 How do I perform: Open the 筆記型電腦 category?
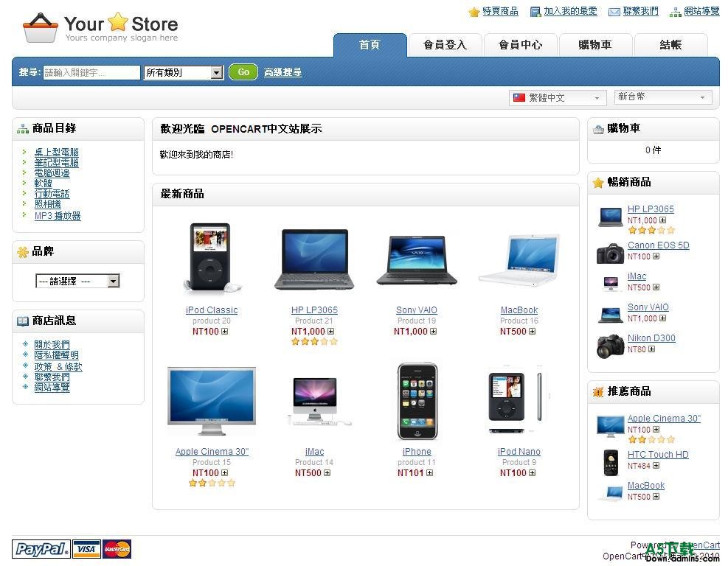point(56,162)
